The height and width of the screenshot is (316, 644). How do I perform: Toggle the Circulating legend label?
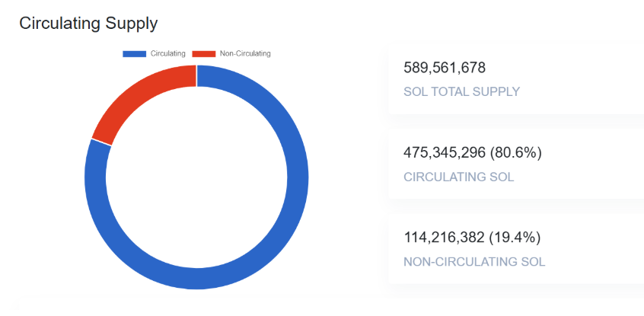[168, 53]
